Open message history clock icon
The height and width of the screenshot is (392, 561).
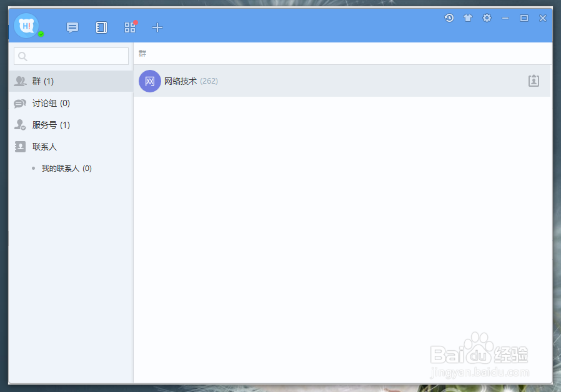pyautogui.click(x=449, y=18)
